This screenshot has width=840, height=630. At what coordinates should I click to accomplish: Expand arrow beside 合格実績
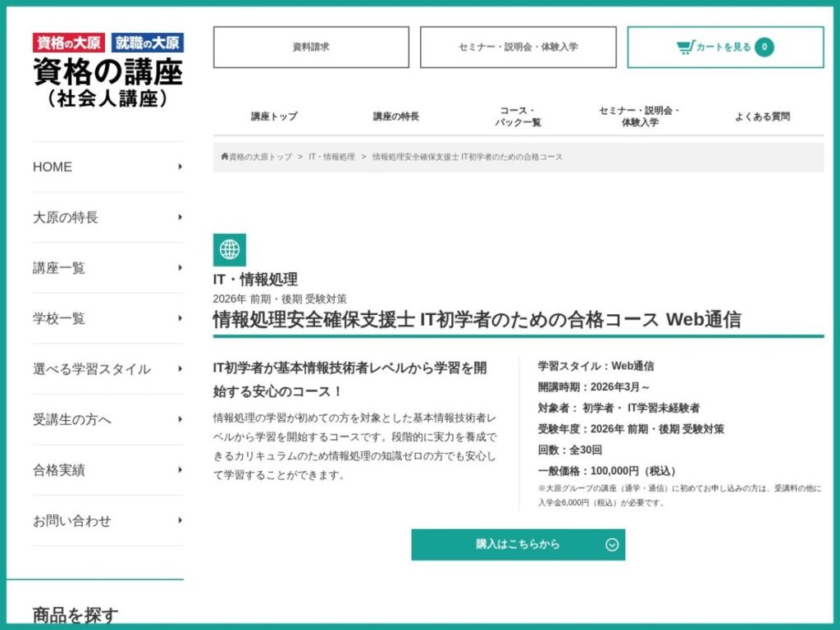coord(180,470)
